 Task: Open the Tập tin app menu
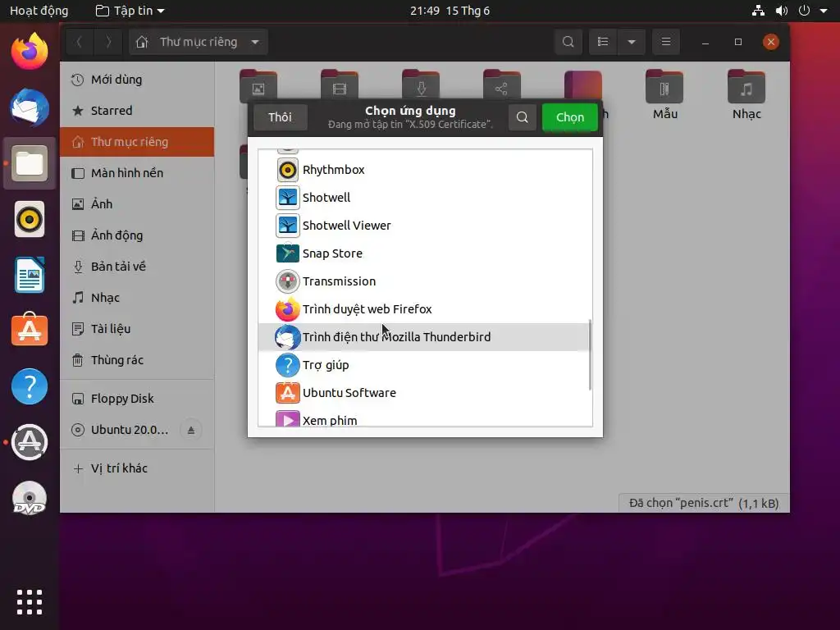130,11
